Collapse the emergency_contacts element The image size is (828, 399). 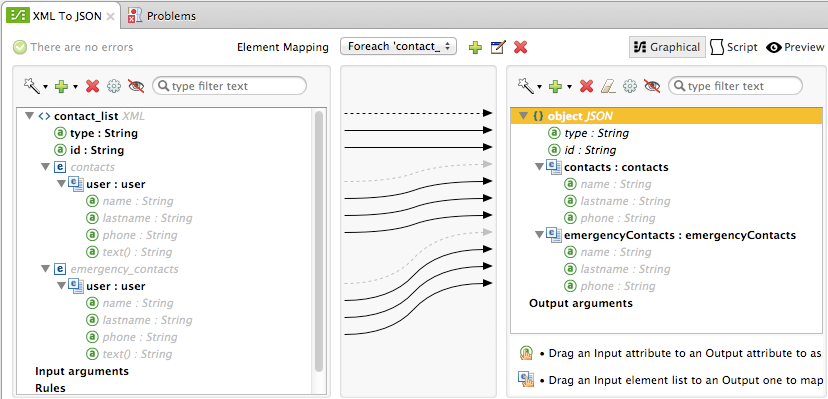coord(45,269)
